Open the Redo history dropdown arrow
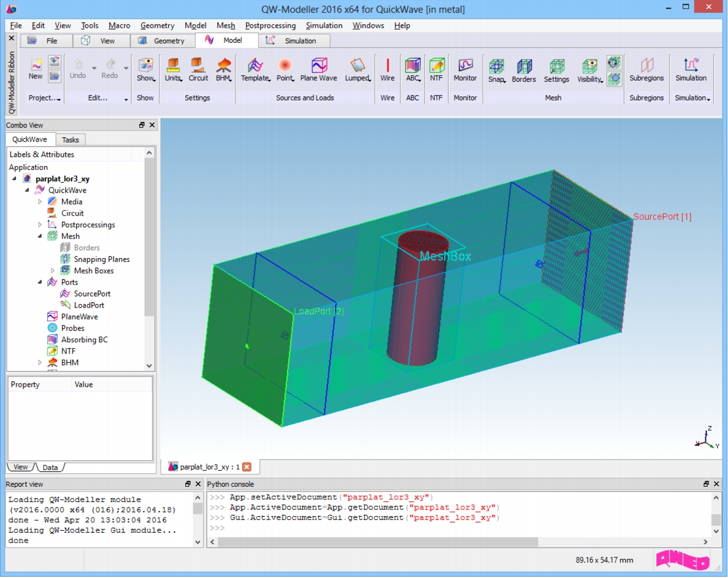The width and height of the screenshot is (728, 578). point(126,68)
